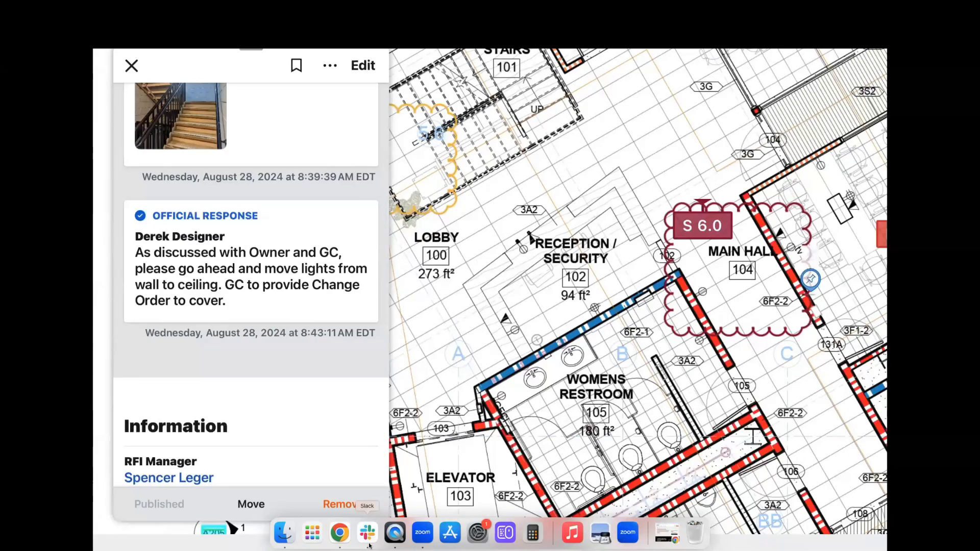Click Remove at the panel bottom

338,504
